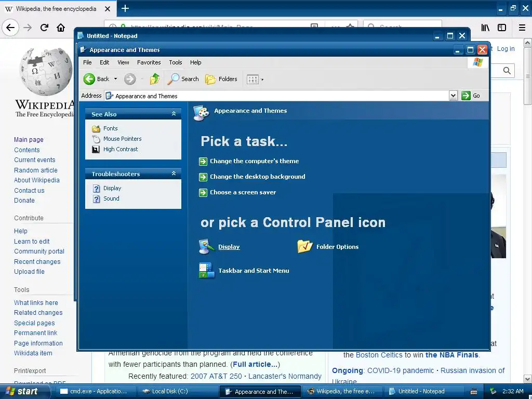Open a new Firefox tab
This screenshot has height=399, width=532.
point(125,8)
